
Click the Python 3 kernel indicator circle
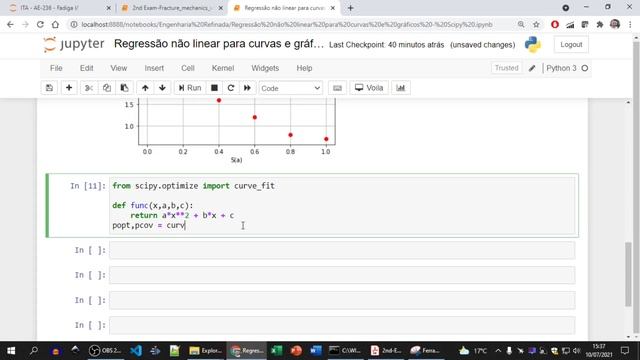584,68
